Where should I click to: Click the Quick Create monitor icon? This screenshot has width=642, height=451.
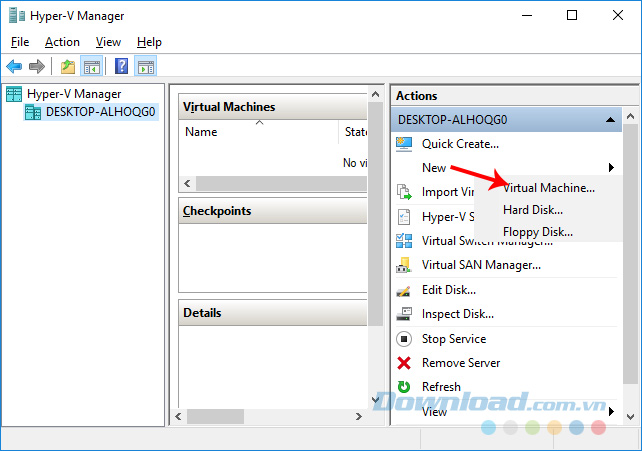point(404,144)
